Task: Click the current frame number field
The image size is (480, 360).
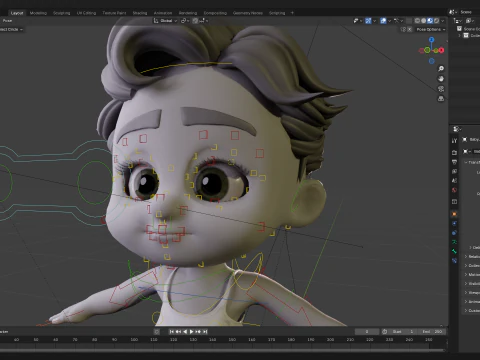Action: pos(367,331)
